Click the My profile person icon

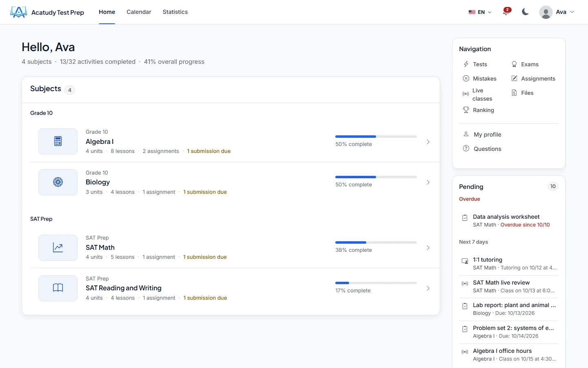coord(466,134)
